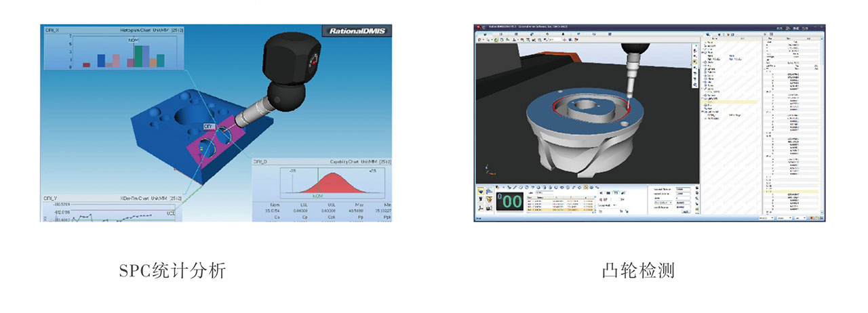Screen dimensions: 868x313
Task: Click the top icon of the vertical view toolbar
Action: 694,47
